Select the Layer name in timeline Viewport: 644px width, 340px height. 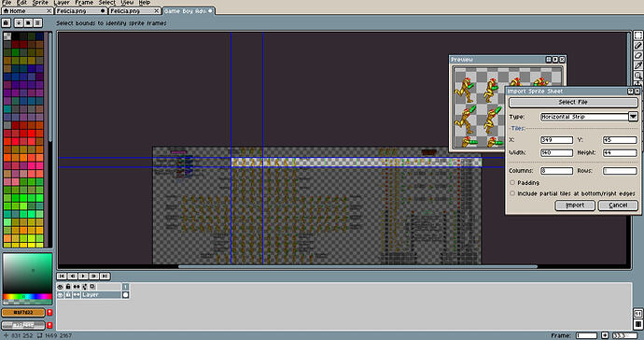[101, 295]
